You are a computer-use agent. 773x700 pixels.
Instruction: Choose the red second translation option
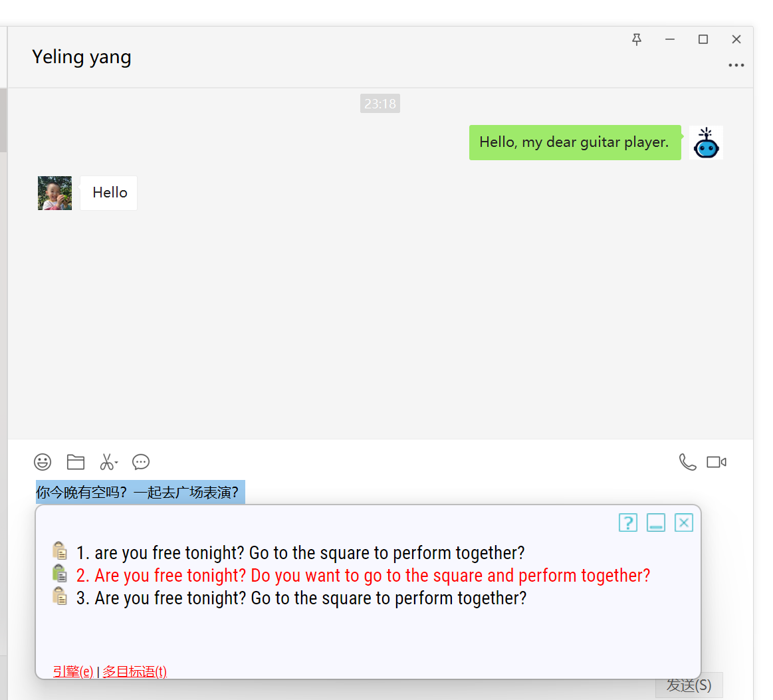(363, 576)
